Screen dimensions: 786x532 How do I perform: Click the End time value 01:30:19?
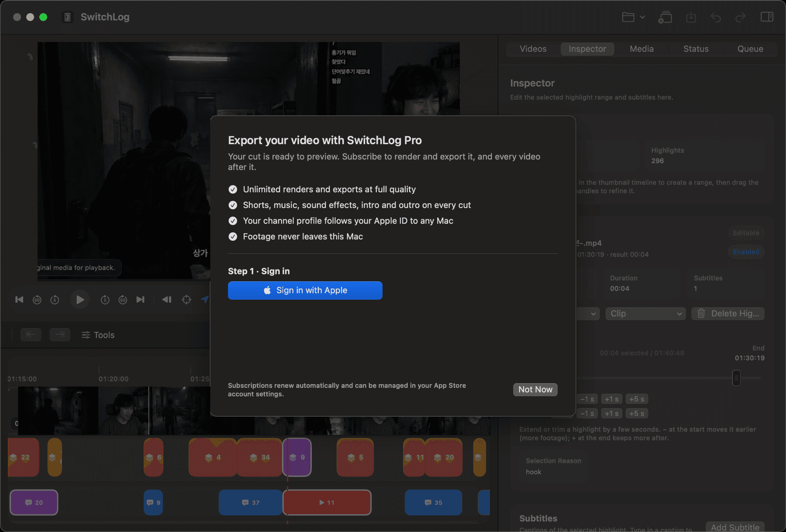(x=749, y=358)
